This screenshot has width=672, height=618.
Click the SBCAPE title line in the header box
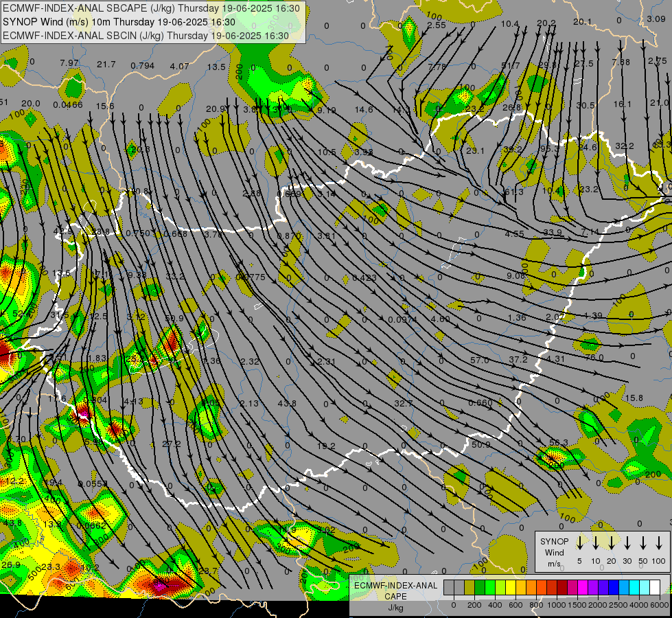151,8
